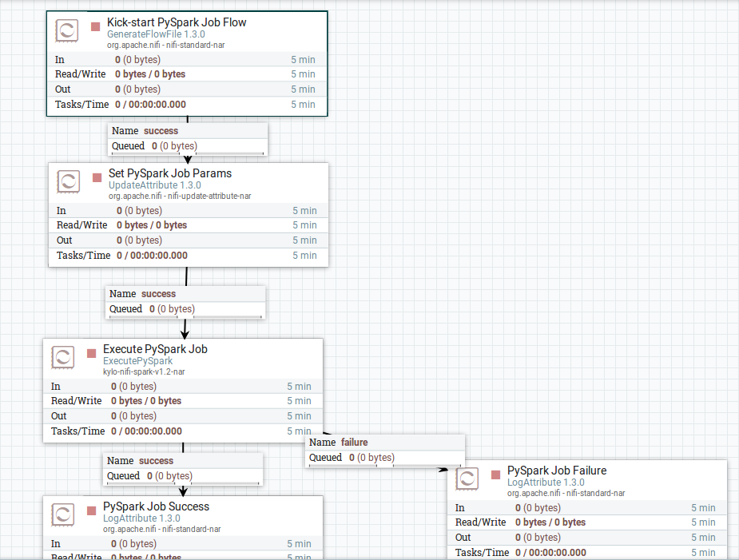The height and width of the screenshot is (560, 739).
Task: Toggle the stopped indicator on Kick-start PySpark Job Flow
Action: click(93, 26)
